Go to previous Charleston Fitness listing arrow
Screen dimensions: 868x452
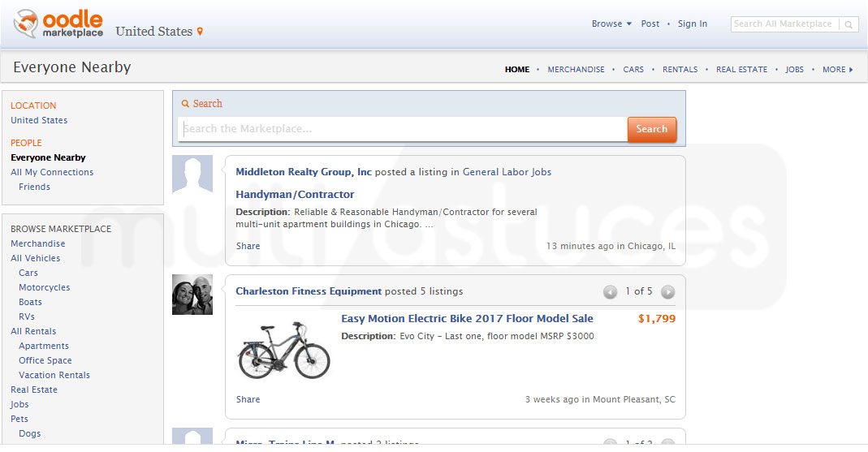pyautogui.click(x=610, y=291)
